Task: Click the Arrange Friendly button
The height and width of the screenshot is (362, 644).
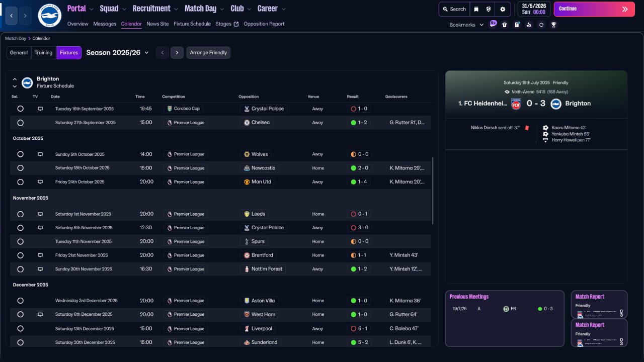Action: tap(208, 53)
